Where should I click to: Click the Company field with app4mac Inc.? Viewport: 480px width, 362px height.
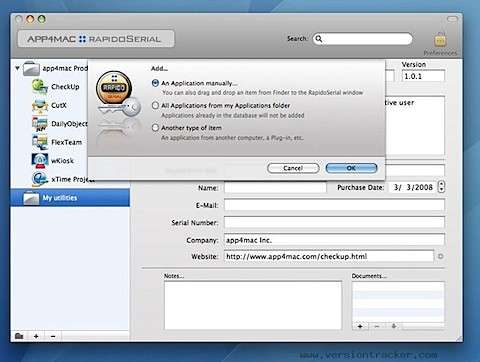pos(334,240)
